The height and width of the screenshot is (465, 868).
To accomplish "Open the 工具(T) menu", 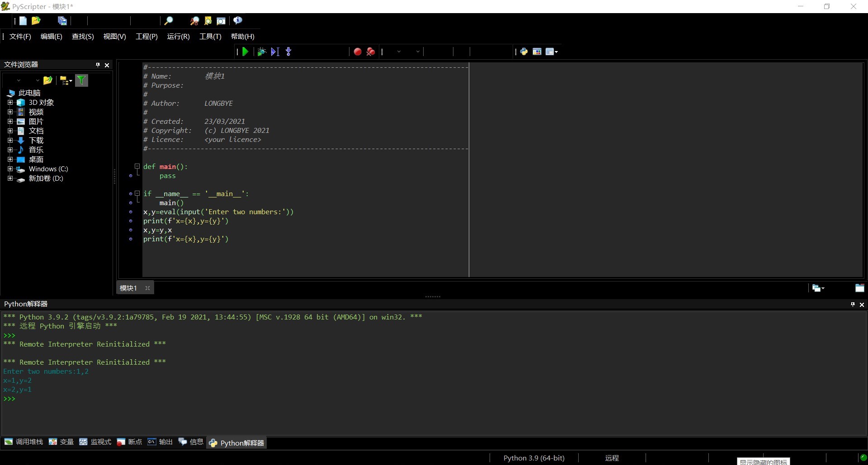I will (x=211, y=37).
